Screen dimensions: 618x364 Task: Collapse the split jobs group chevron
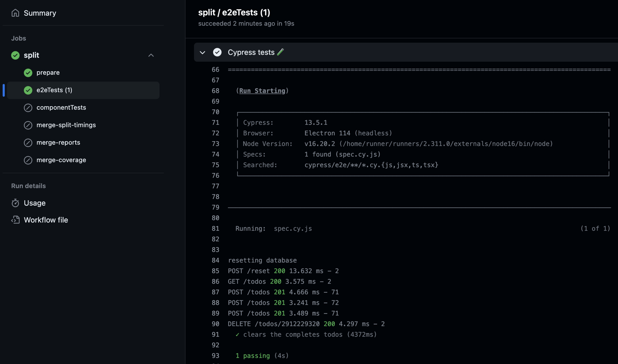(x=151, y=55)
